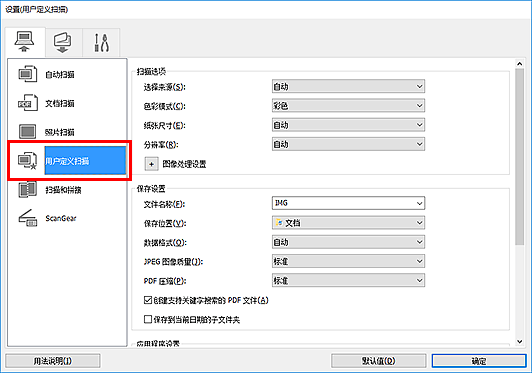532x373 pixels.
Task: Open the general settings tools tab
Action: (101, 43)
